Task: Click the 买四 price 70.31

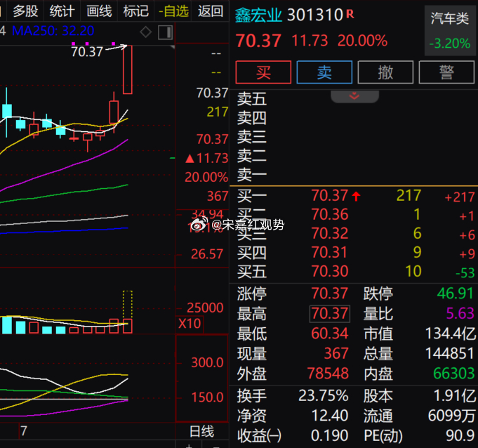Action: [x=329, y=253]
